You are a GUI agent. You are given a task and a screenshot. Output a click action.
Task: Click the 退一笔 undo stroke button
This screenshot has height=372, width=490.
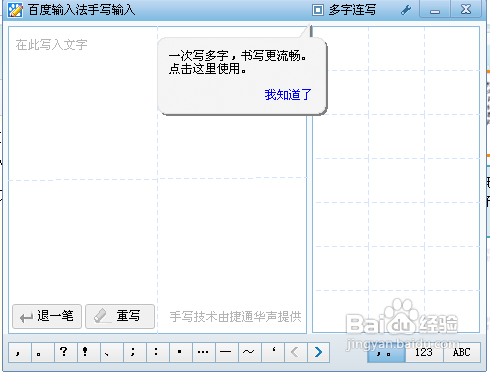click(x=47, y=316)
